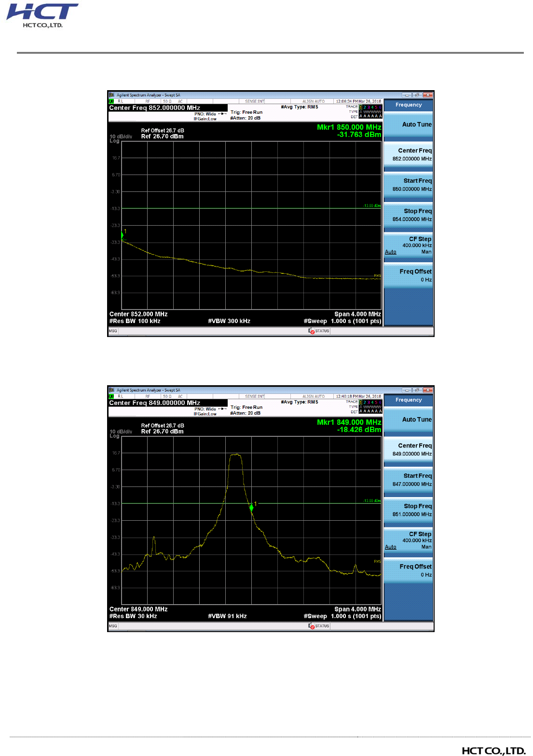Select Center Freq 849.000000 MHz softkey

click(409, 449)
